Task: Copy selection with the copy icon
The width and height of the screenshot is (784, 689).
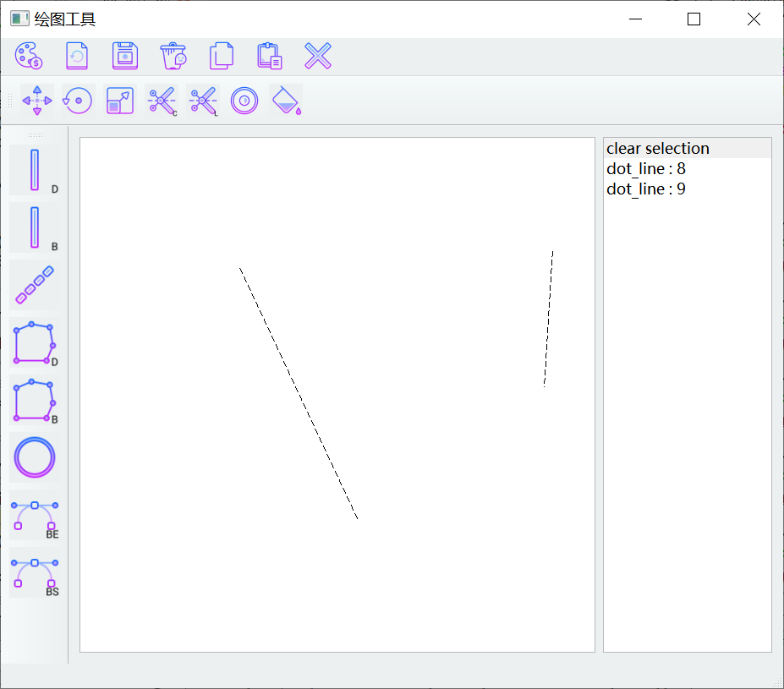Action: tap(222, 56)
